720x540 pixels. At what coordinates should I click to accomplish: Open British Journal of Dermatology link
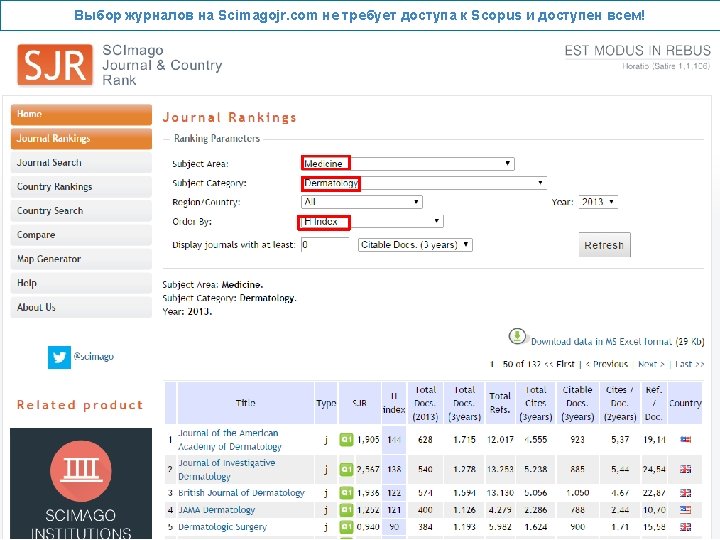(x=242, y=493)
